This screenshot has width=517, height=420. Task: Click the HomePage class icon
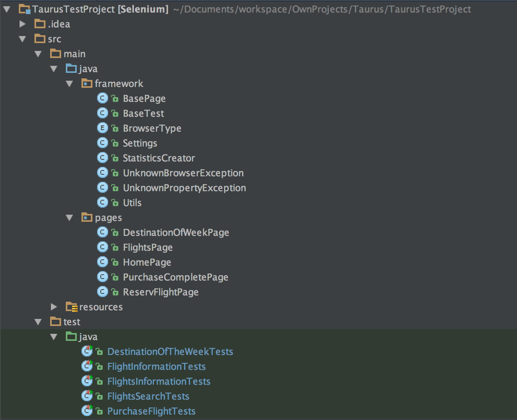(102, 262)
